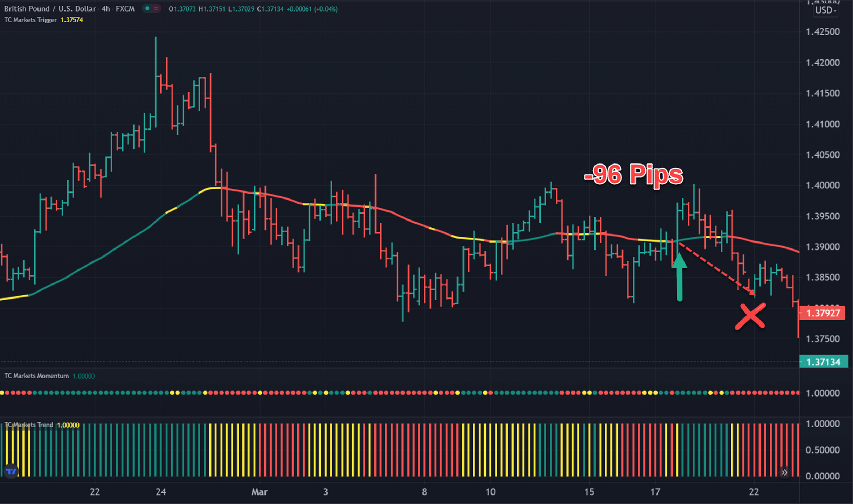
Task: Click the British Pound / U.S. Dollar title
Action: [50, 9]
